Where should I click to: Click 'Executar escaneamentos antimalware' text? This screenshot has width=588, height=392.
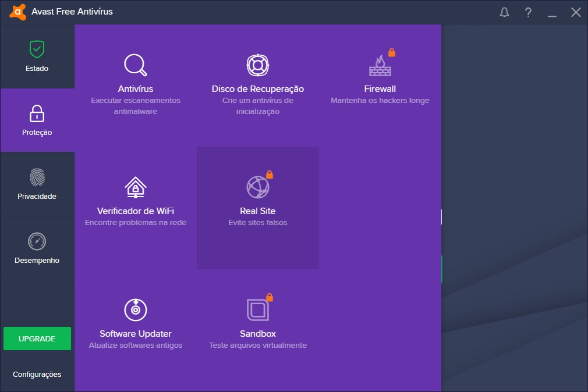click(136, 106)
